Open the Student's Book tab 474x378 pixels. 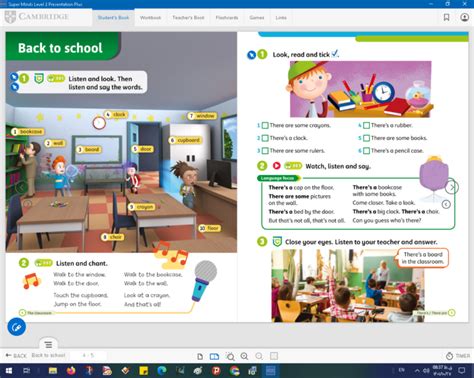coord(113,17)
